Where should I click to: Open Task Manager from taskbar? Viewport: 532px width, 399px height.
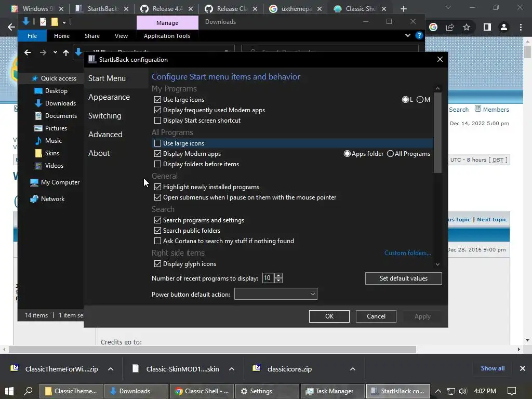[333, 391]
